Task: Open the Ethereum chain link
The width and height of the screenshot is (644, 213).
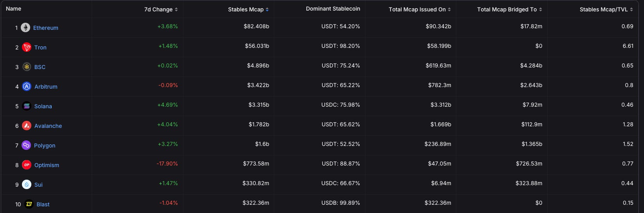Action: point(46,28)
